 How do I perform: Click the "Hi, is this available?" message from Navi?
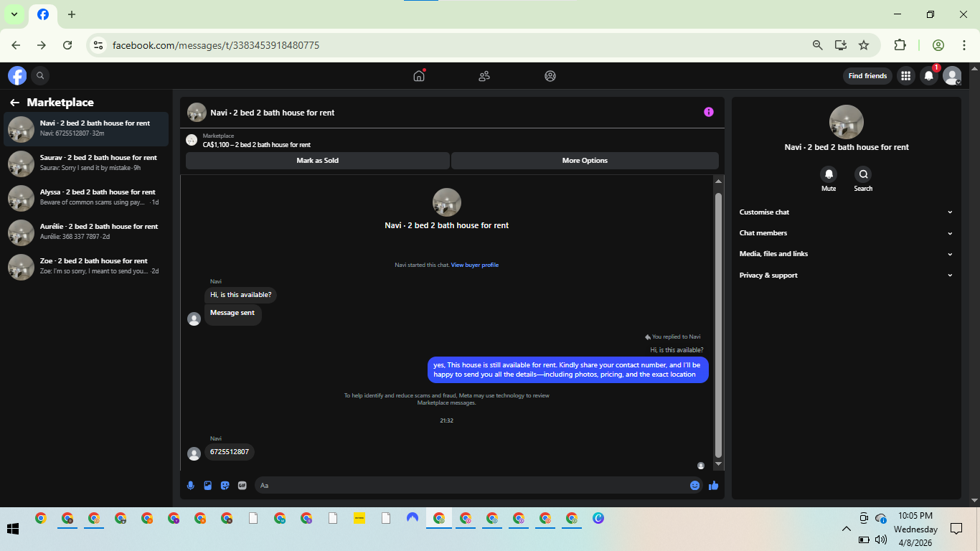point(240,295)
